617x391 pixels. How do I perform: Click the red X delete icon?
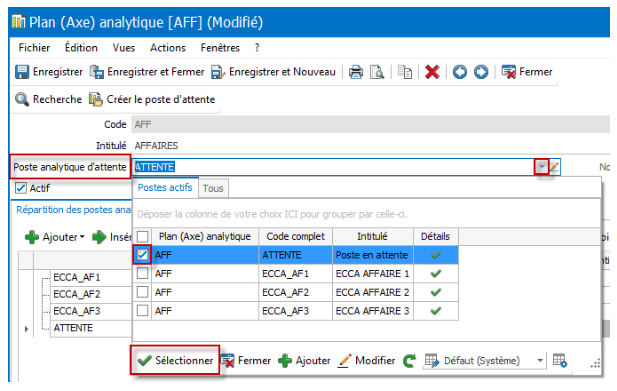pyautogui.click(x=432, y=72)
